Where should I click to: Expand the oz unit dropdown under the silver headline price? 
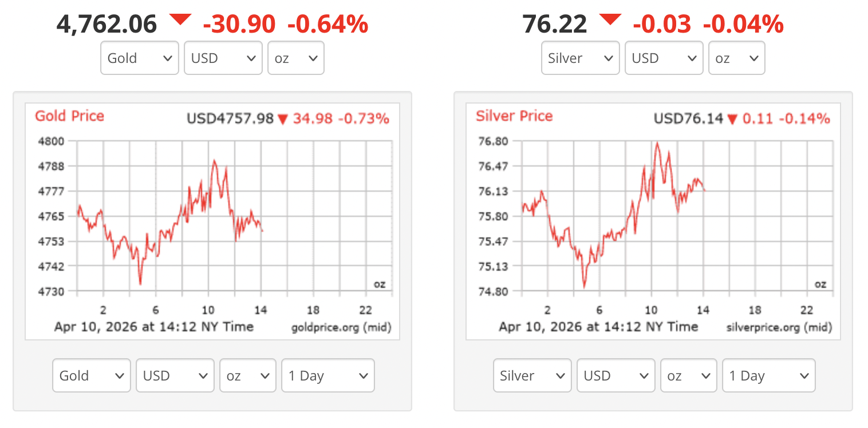tap(736, 58)
